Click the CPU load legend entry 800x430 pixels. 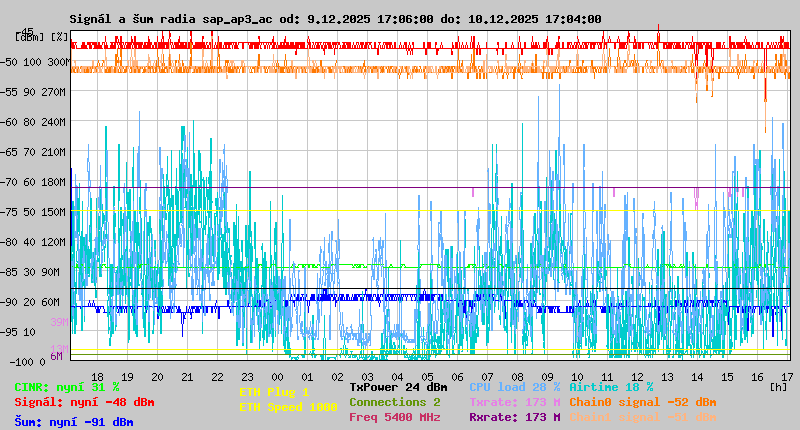pyautogui.click(x=514, y=387)
